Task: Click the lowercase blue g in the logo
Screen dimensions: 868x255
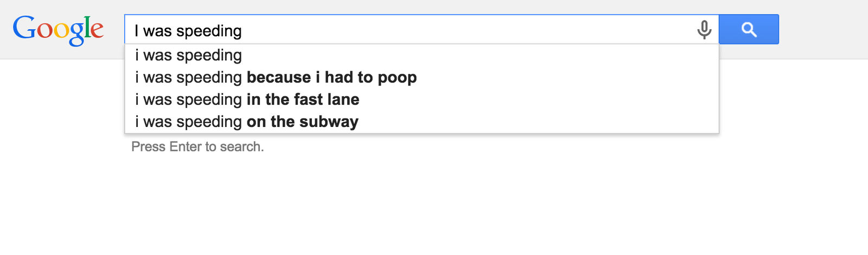Action: pyautogui.click(x=76, y=34)
